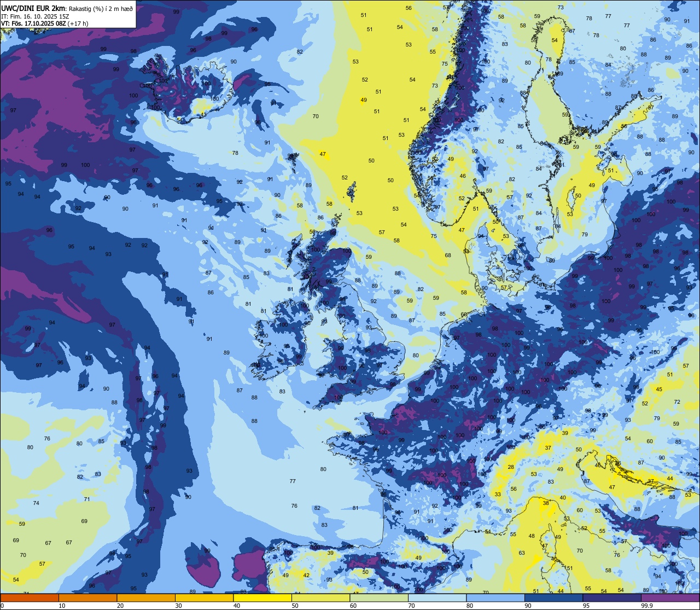Click the legend label "99.9"
This screenshot has height=610, width=700.
646,606
